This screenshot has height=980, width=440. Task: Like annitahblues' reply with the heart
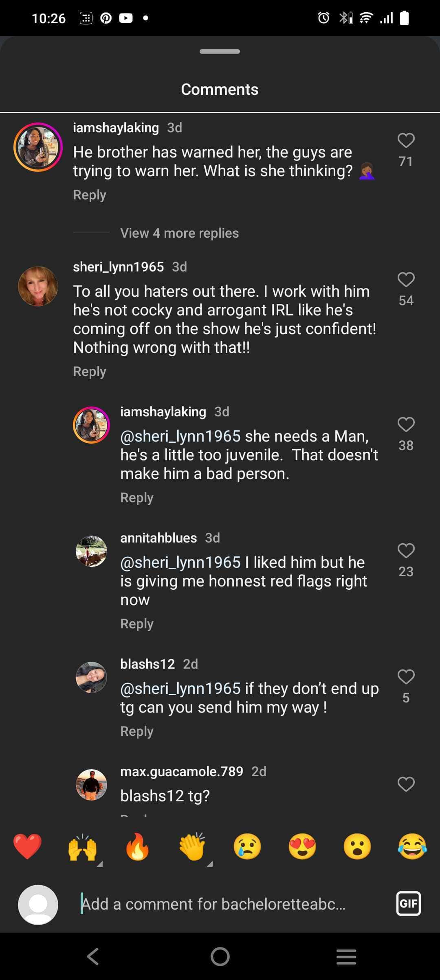point(406,551)
